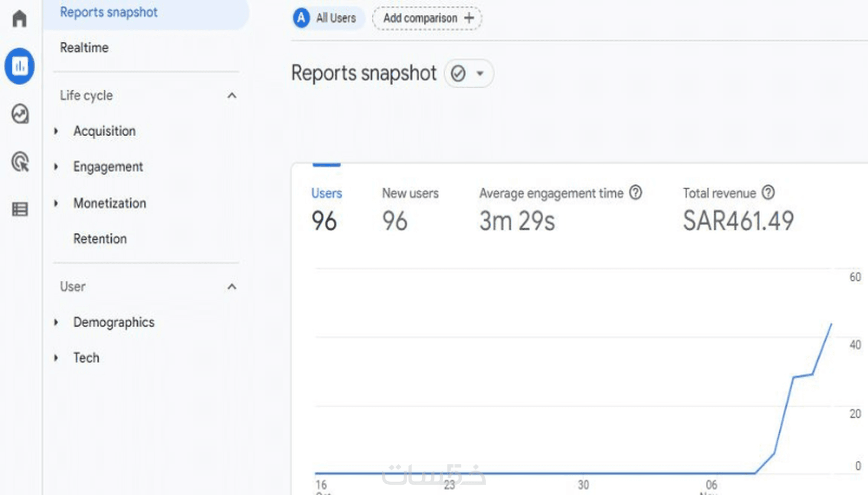Open the Reports bar-chart icon
This screenshot has height=495, width=868.
point(19,66)
